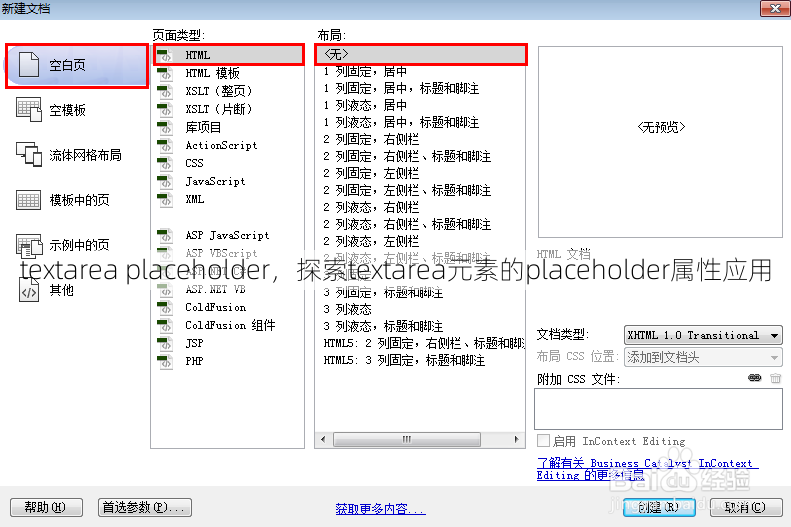Select layout 3 列液态
Image resolution: width=791 pixels, height=527 pixels.
click(x=348, y=309)
